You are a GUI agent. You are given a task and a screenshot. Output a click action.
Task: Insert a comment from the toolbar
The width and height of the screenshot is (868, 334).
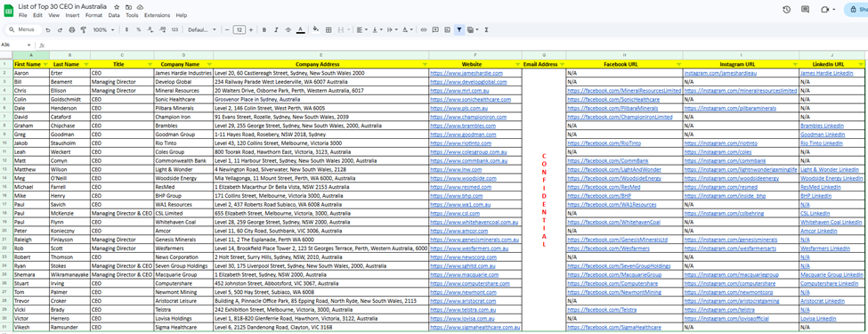click(x=435, y=29)
